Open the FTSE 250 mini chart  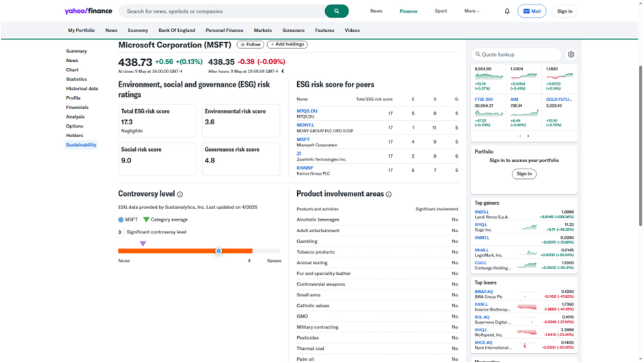(489, 113)
